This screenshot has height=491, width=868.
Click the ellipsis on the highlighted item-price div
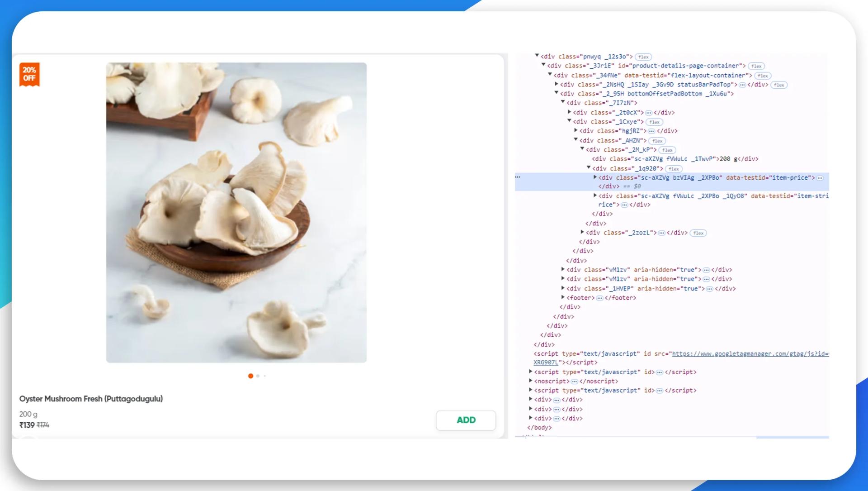click(x=820, y=177)
